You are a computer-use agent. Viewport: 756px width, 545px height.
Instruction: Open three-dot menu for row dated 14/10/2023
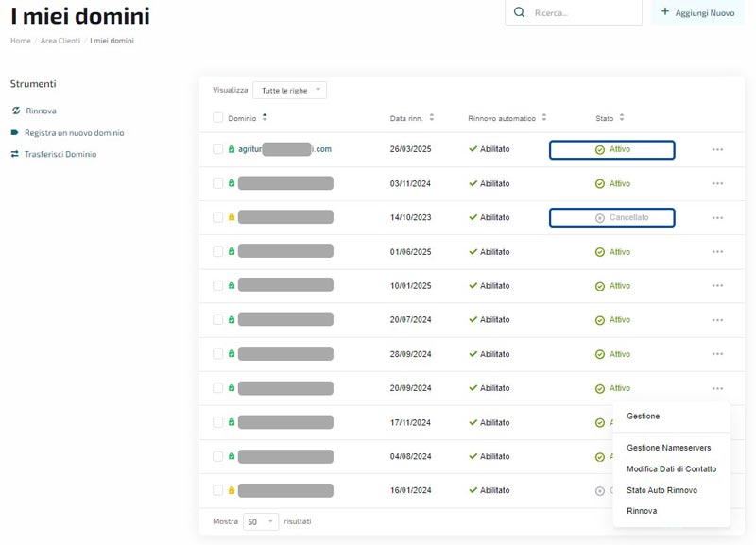(x=717, y=217)
